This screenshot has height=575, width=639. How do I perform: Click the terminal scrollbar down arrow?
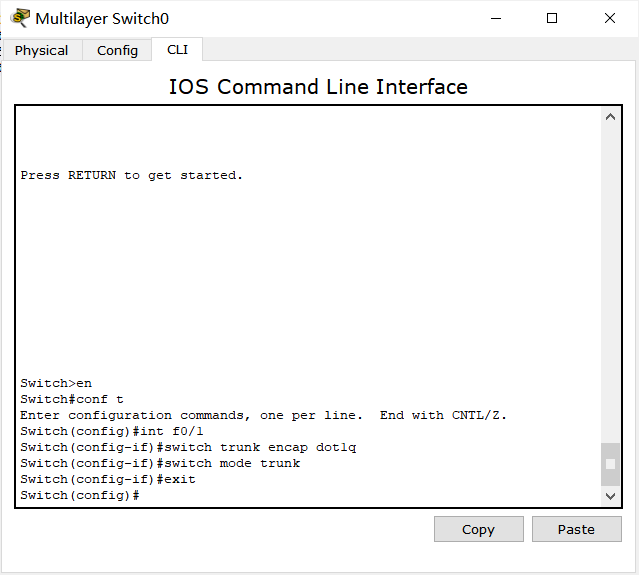tap(611, 496)
